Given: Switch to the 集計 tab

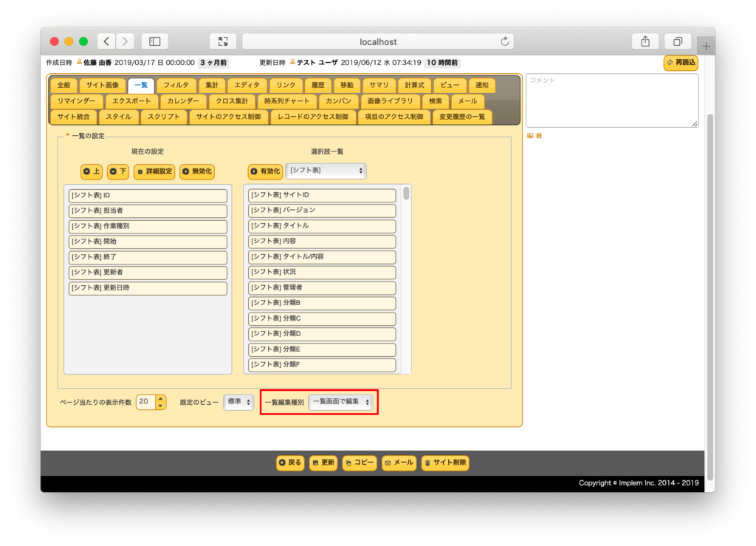Looking at the screenshot, I should [x=212, y=86].
